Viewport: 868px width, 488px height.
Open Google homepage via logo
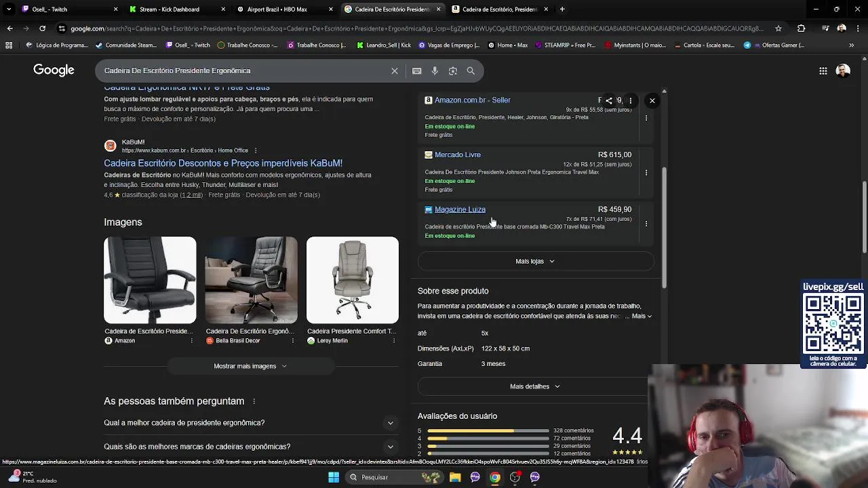click(x=54, y=70)
